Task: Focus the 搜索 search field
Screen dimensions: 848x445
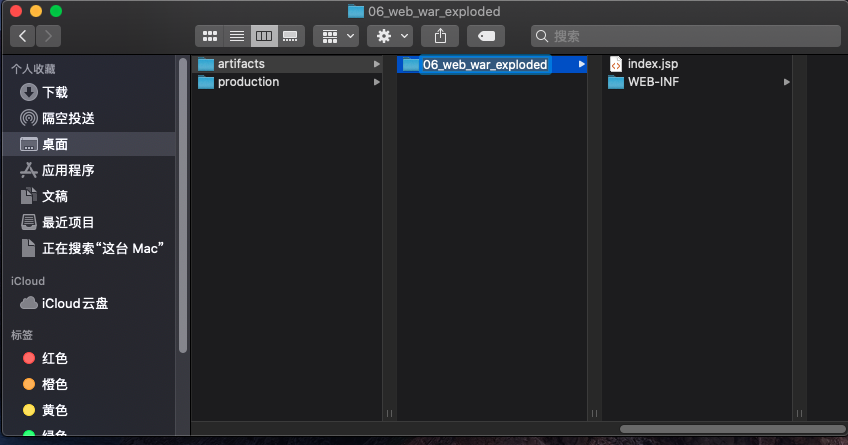Action: click(x=686, y=36)
